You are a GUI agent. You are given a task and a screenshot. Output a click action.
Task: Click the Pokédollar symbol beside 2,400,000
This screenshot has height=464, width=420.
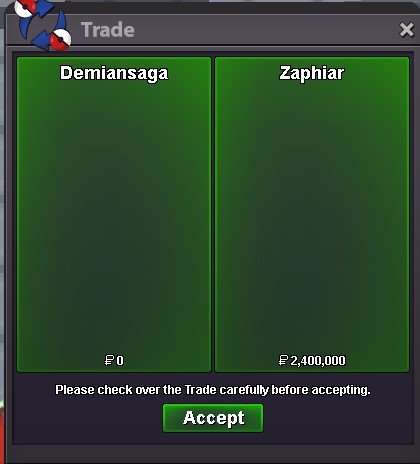click(x=283, y=360)
